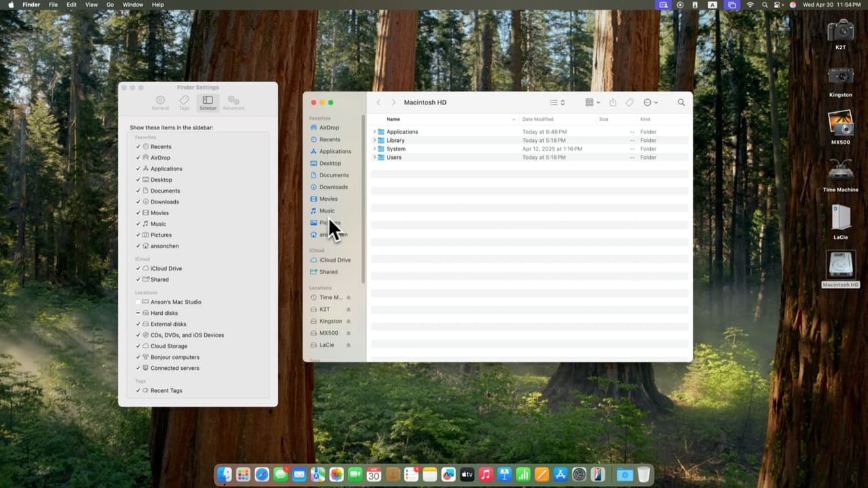Open the Action ellipsis toolbar menu
This screenshot has width=868, height=488.
pyautogui.click(x=650, y=102)
